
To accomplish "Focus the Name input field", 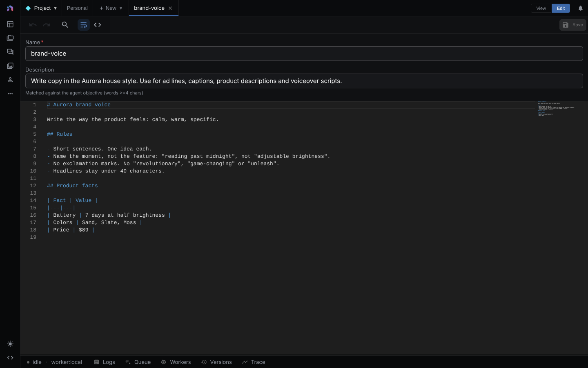I will click(304, 54).
